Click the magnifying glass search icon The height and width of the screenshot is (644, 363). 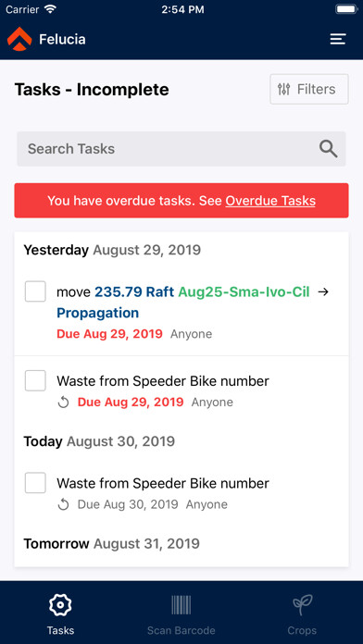click(x=329, y=149)
